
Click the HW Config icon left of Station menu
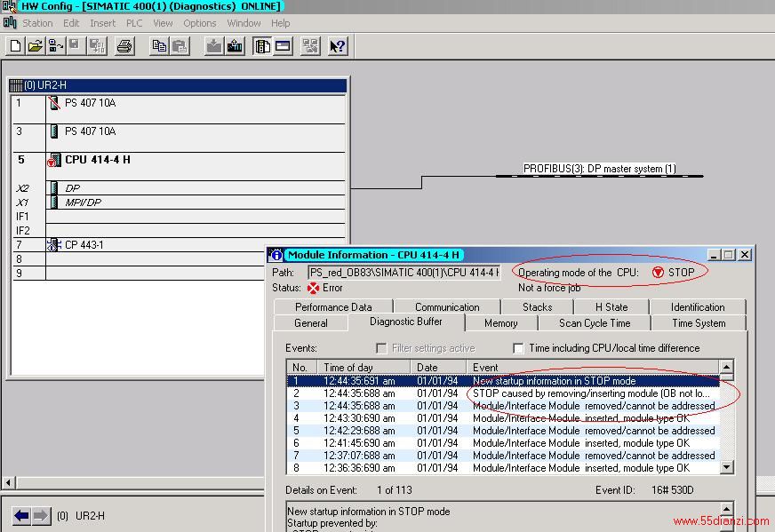click(10, 23)
